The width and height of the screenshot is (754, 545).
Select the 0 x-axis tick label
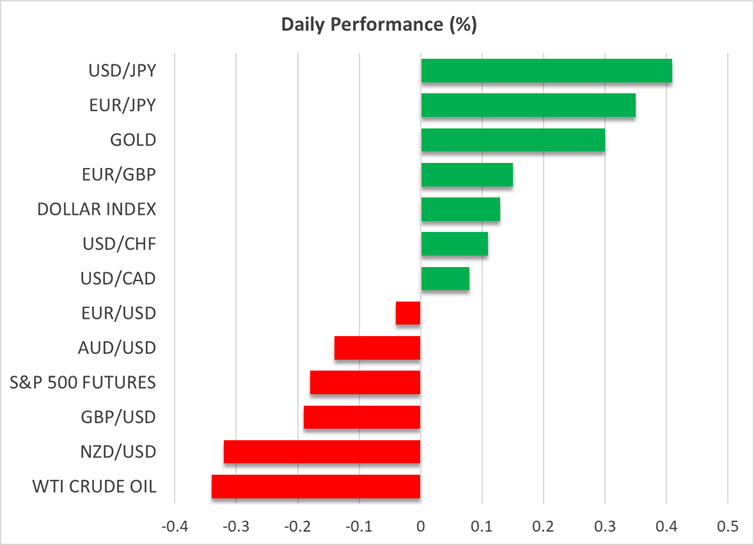pos(420,525)
